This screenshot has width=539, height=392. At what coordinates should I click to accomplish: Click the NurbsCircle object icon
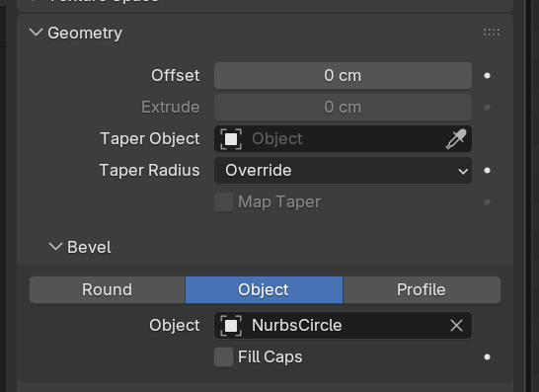(231, 325)
